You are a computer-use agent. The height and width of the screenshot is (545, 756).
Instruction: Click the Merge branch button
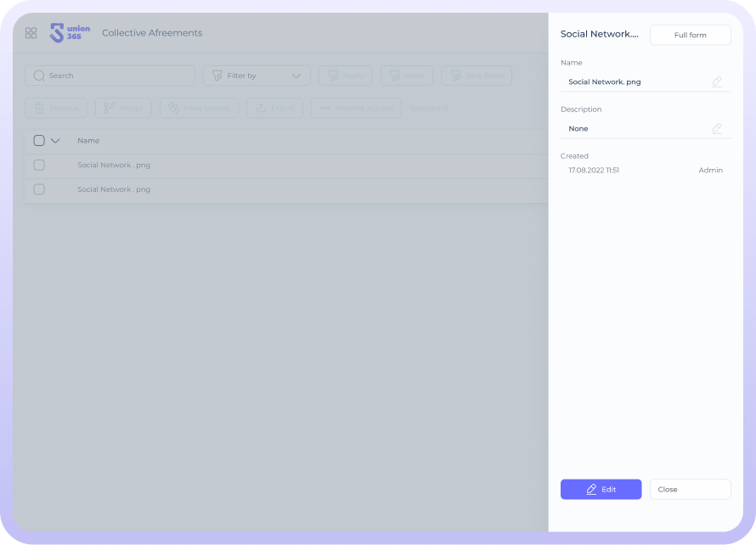click(x=123, y=109)
